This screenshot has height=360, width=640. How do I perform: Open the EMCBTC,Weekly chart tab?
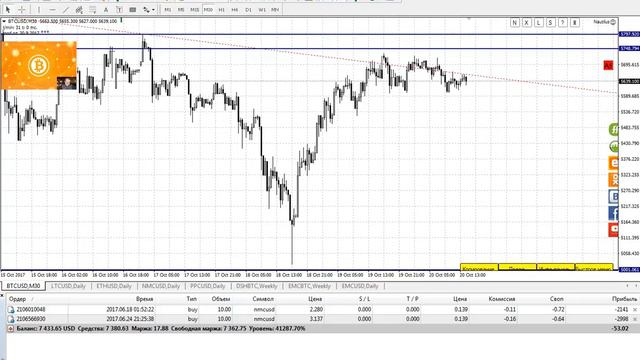[309, 286]
